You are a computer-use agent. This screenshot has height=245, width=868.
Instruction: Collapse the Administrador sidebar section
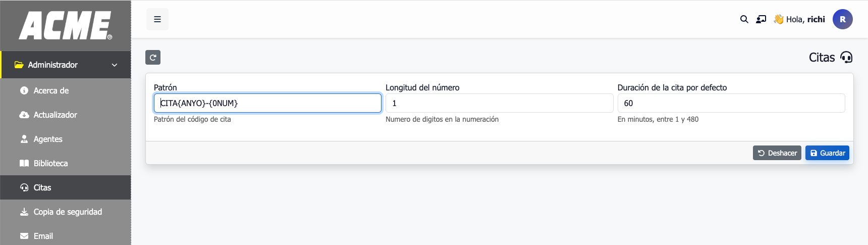coord(53,65)
